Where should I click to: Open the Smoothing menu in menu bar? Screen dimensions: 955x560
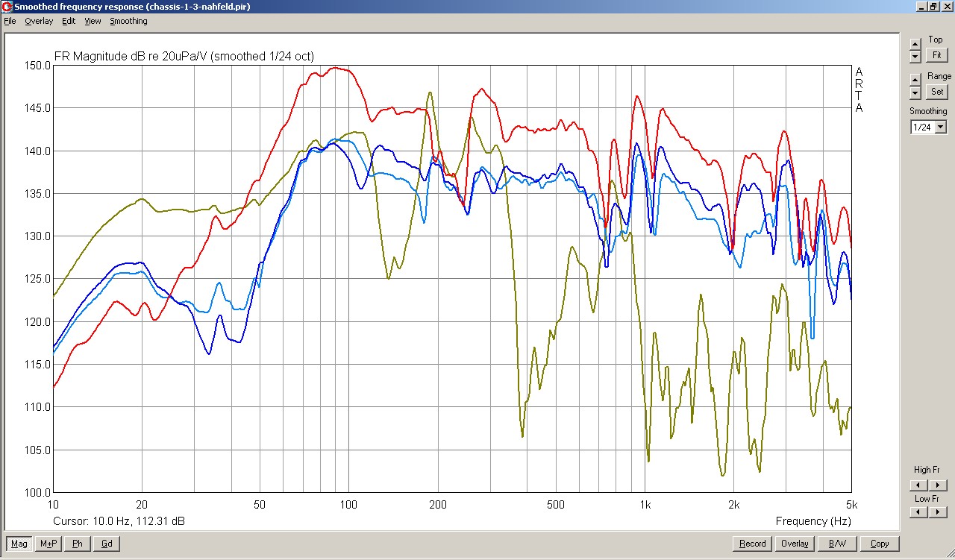click(128, 21)
